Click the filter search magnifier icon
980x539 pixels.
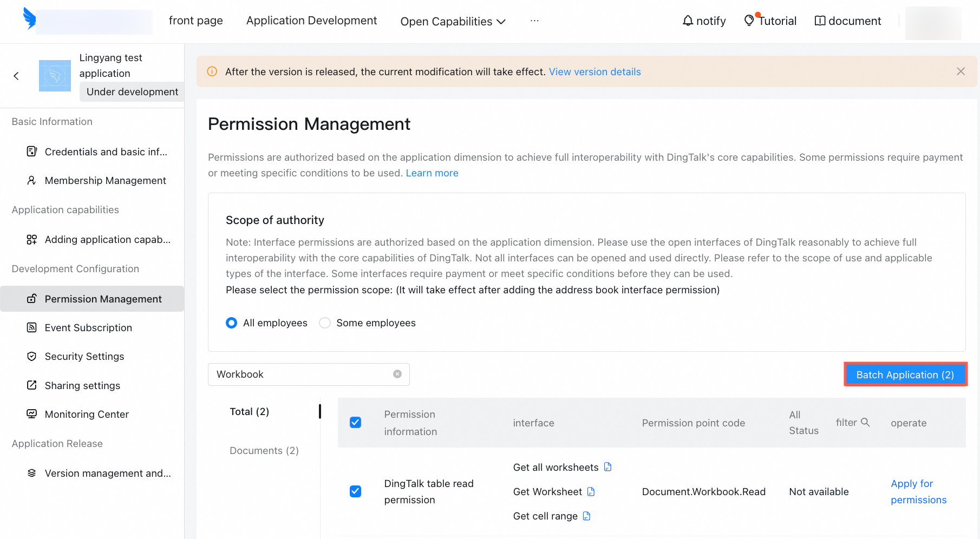(x=865, y=422)
